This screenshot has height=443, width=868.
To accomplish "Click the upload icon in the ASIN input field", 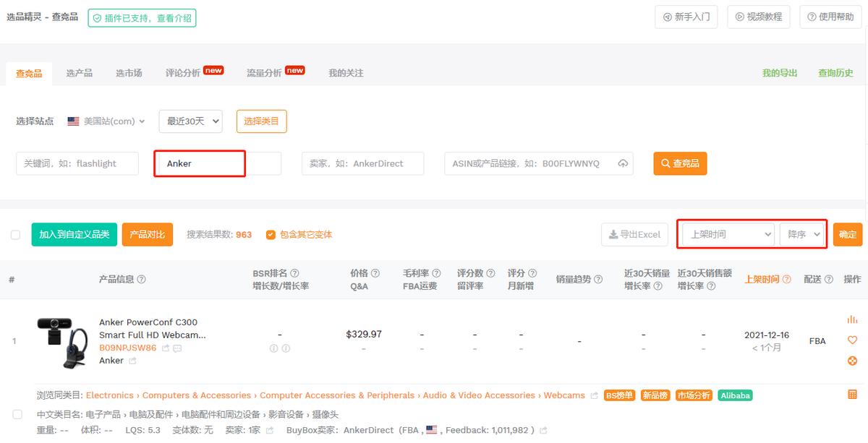I will [623, 163].
